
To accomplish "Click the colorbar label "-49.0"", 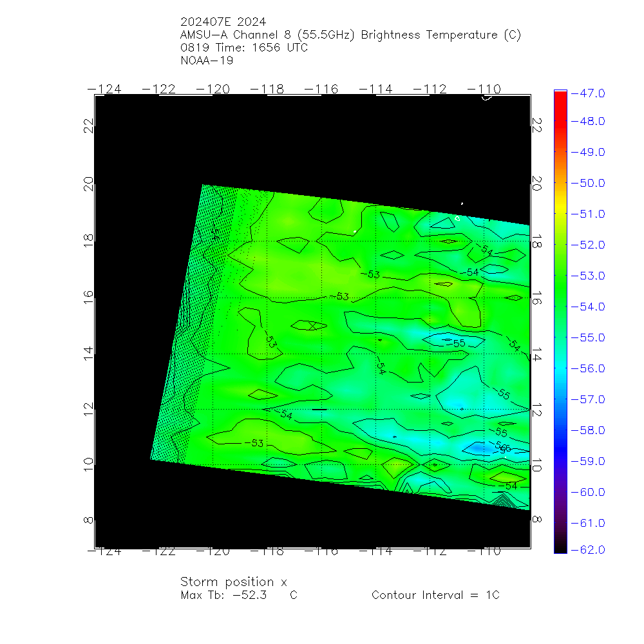I will click(588, 152).
